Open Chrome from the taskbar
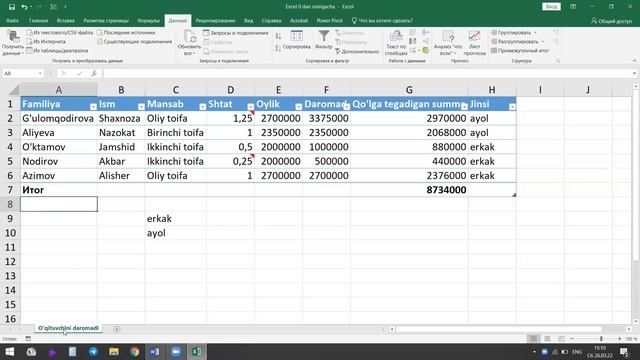 (x=134, y=352)
